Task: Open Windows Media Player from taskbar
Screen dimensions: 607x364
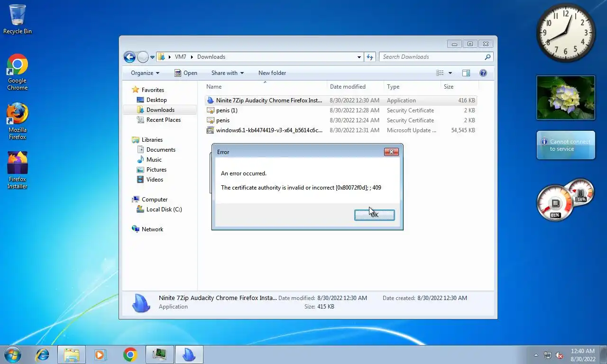Action: pos(100,355)
